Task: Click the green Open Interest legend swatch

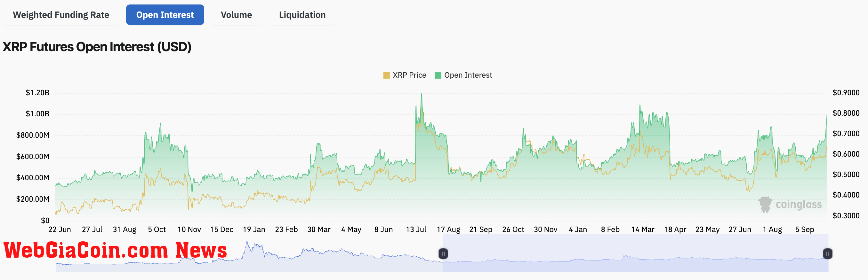Action: pyautogui.click(x=438, y=75)
